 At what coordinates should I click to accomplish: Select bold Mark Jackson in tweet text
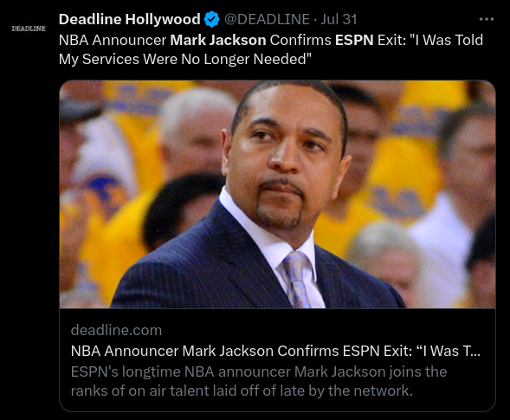pos(218,40)
